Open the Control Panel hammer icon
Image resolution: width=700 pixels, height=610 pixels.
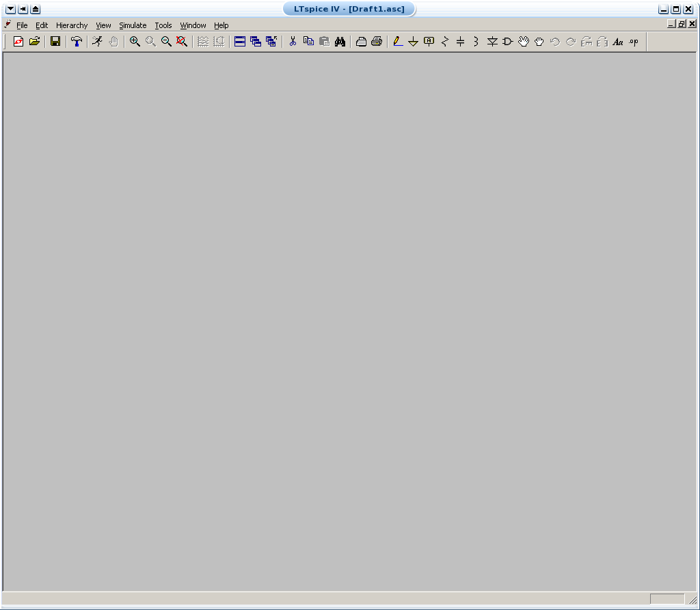(76, 41)
